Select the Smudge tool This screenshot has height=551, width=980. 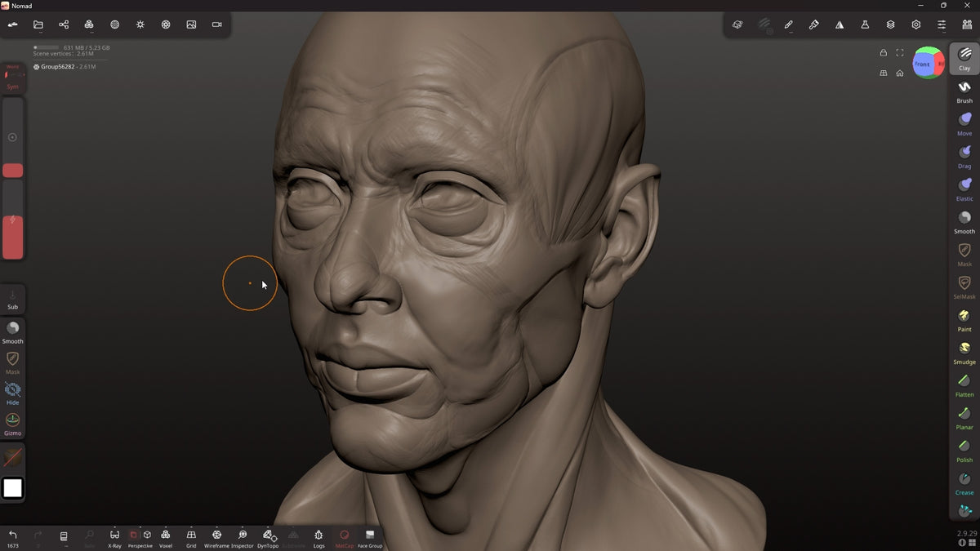pos(964,352)
